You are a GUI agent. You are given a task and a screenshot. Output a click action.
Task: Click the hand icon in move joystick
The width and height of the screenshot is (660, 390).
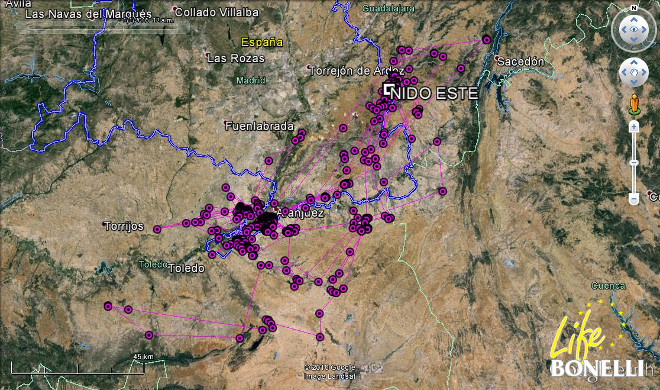(633, 72)
